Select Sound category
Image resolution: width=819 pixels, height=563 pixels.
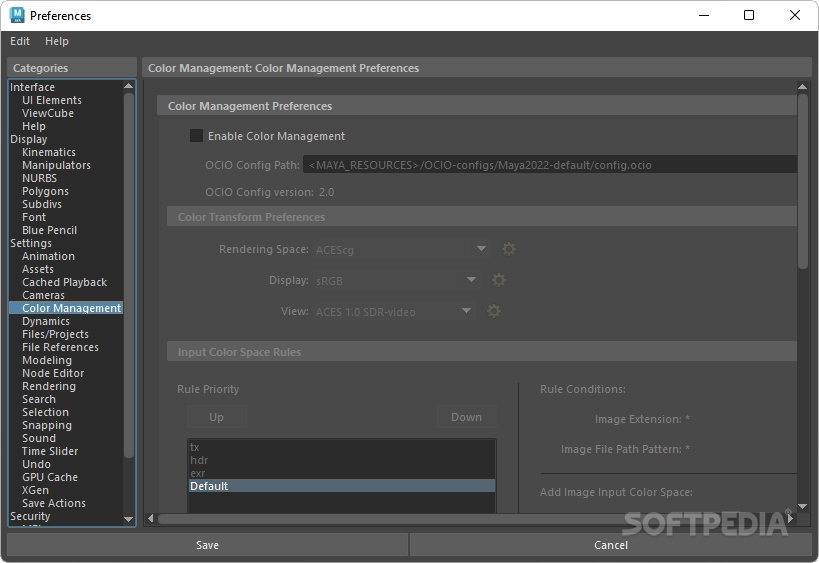coord(39,439)
